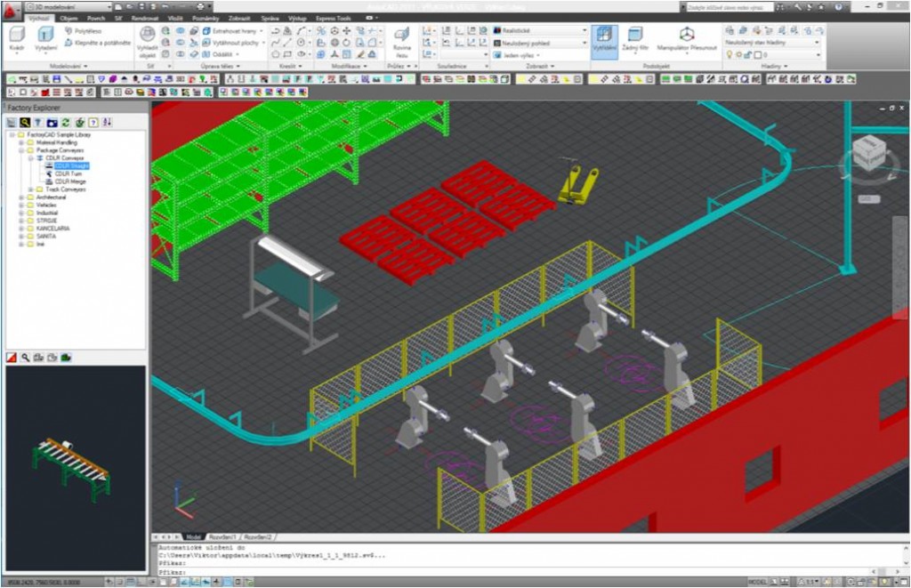Viewport: 911px width, 588px height.
Task: Click the Žádný filtr subobject icon
Action: click(634, 40)
